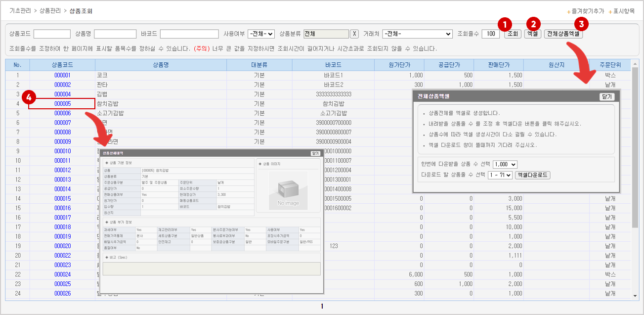The image size is (644, 315).
Task: Close the 전체상품엑셀 popup with 닫기
Action: tap(606, 97)
